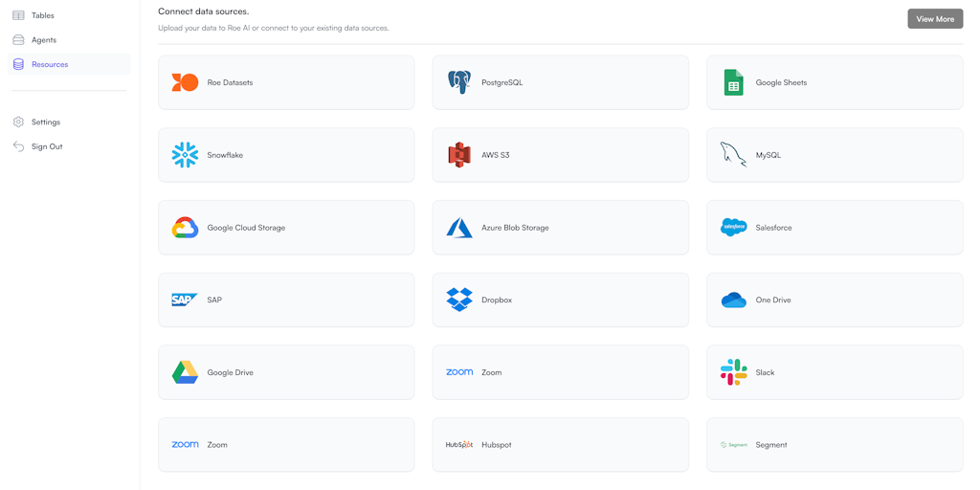Select the Snowflake snowflake icon

185,155
